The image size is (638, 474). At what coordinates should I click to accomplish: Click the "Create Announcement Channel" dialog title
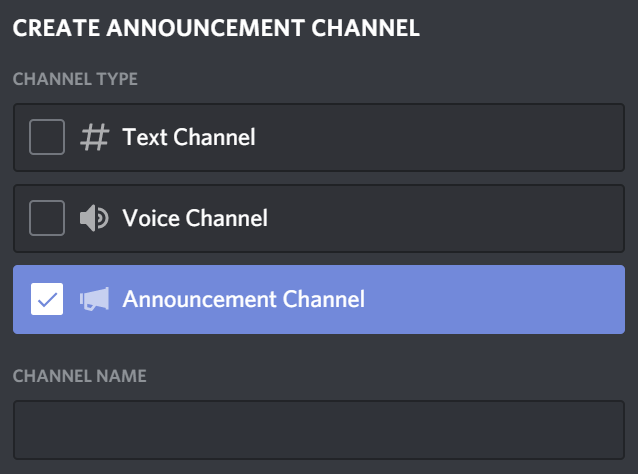(215, 27)
